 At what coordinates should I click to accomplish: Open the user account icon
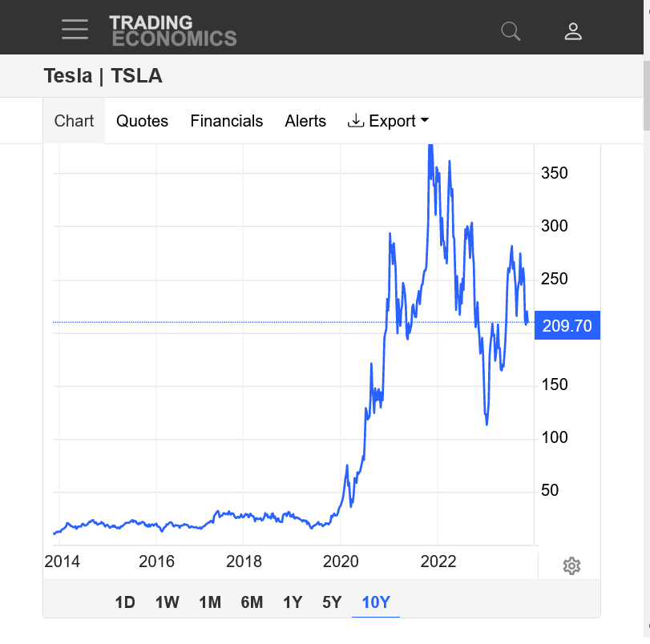click(573, 31)
